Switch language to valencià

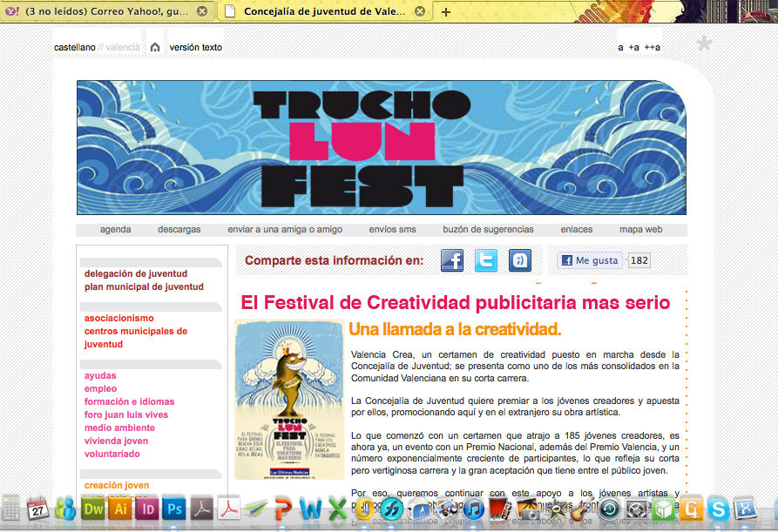pyautogui.click(x=123, y=48)
